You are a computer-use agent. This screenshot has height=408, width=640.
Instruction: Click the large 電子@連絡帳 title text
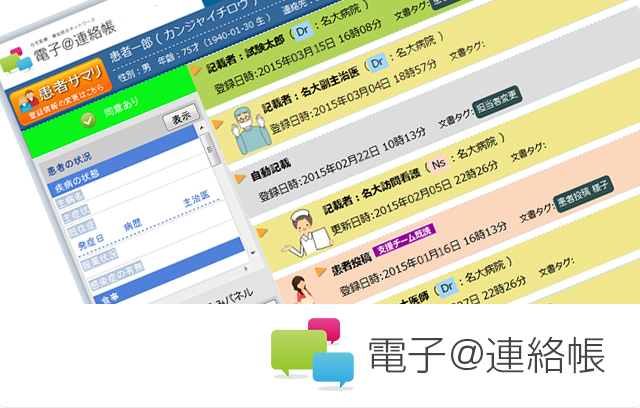(487, 355)
